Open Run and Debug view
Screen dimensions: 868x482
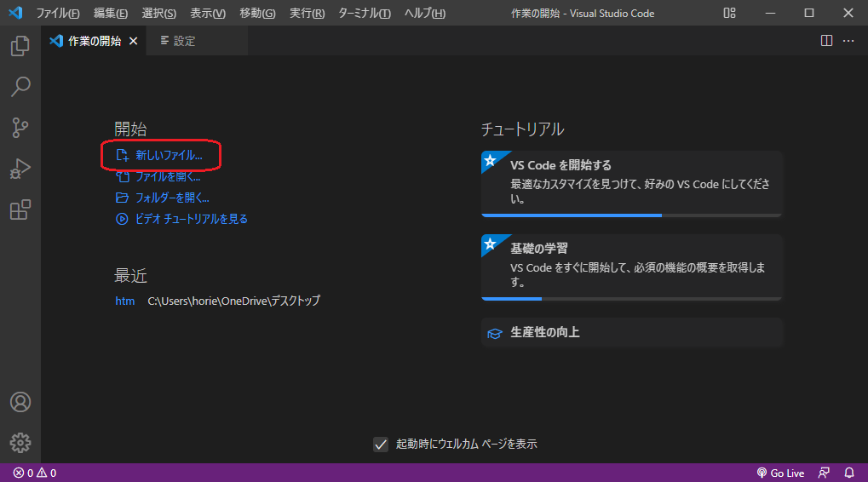coord(20,169)
